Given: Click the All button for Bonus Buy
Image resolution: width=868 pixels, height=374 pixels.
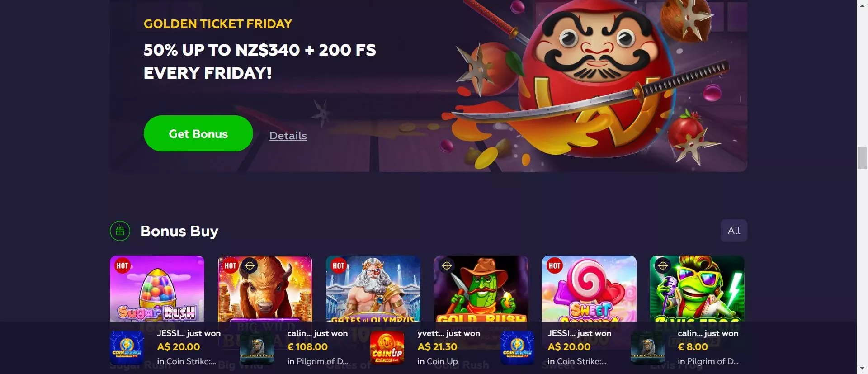Looking at the screenshot, I should click(x=734, y=231).
